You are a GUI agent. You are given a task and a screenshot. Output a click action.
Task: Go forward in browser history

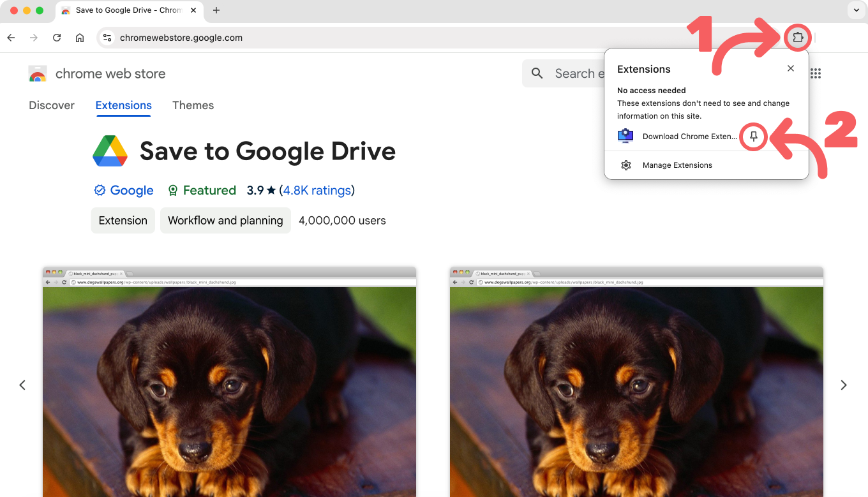click(34, 38)
